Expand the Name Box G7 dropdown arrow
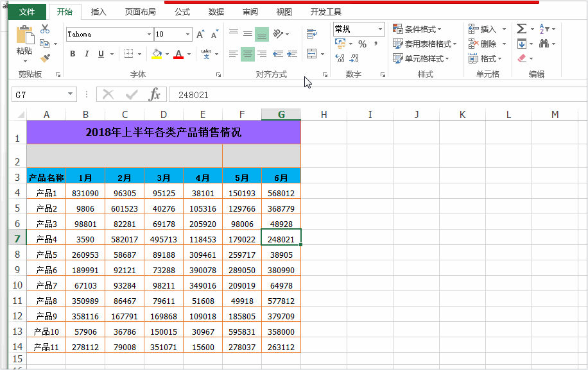 pyautogui.click(x=70, y=94)
